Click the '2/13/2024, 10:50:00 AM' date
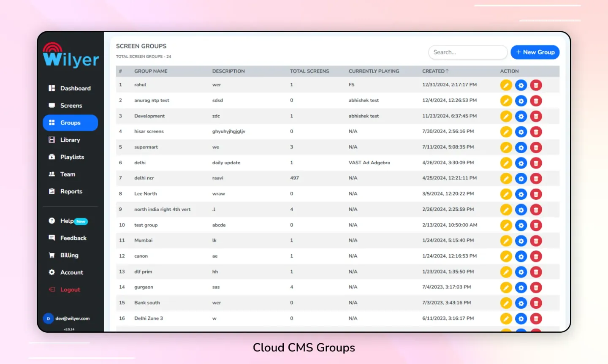Screen dimensions: 608x364 450,225
